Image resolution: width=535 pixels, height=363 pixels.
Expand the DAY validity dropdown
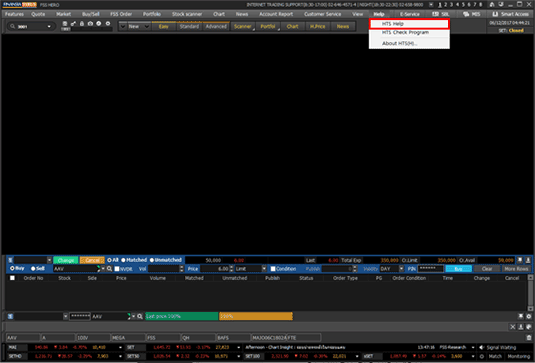coord(392,269)
